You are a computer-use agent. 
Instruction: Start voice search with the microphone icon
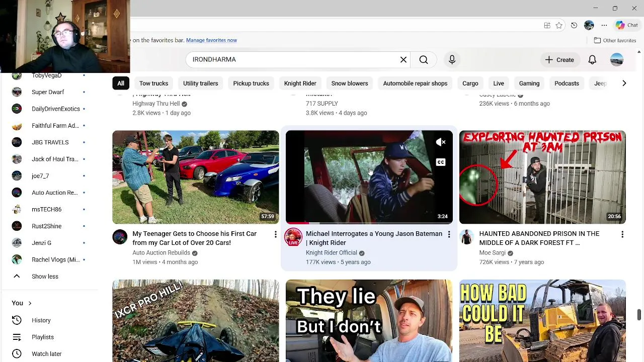pos(452,60)
